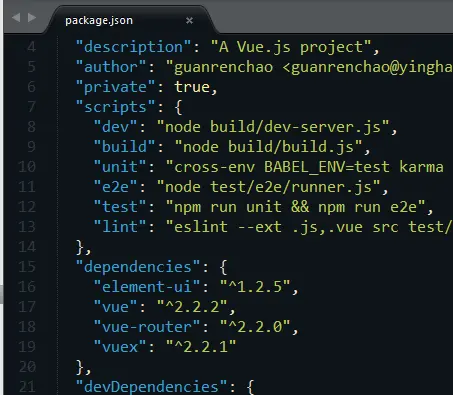Click the "^1.2.5" version value

[255, 287]
